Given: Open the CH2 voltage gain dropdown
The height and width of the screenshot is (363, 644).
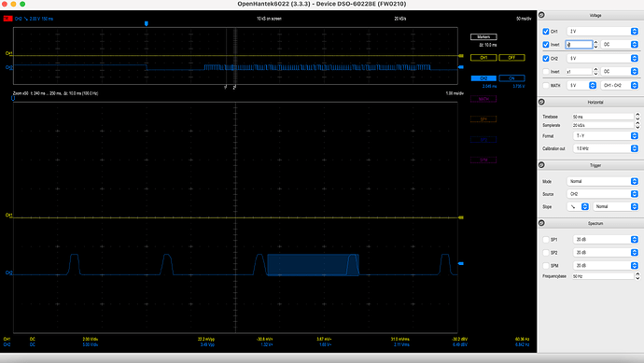Looking at the screenshot, I should (x=603, y=58).
